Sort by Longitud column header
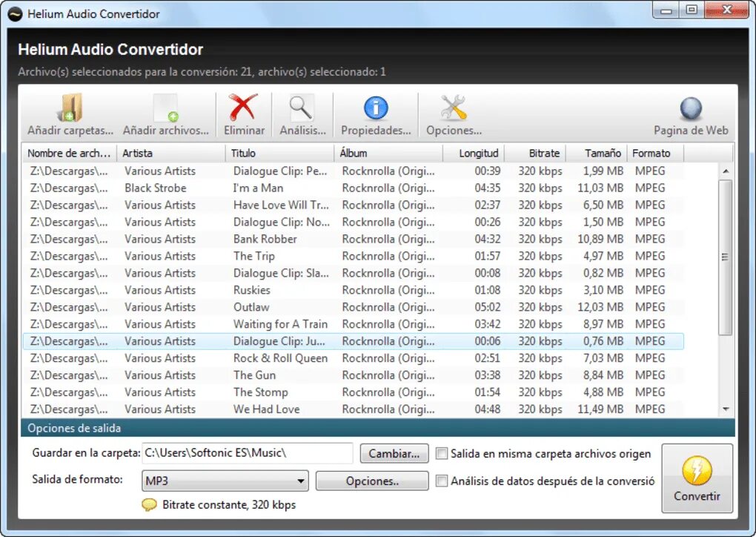756x537 pixels. tap(474, 153)
